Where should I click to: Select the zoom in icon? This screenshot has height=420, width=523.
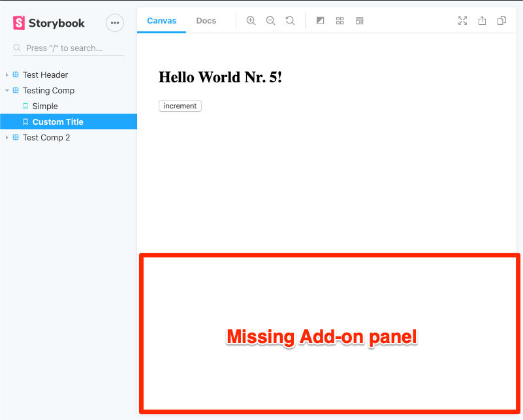[x=251, y=20]
